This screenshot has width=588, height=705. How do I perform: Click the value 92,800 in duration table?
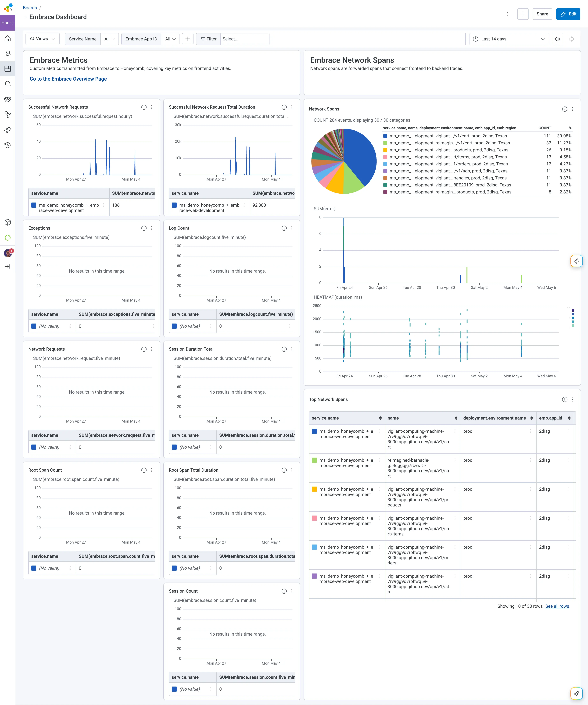259,205
